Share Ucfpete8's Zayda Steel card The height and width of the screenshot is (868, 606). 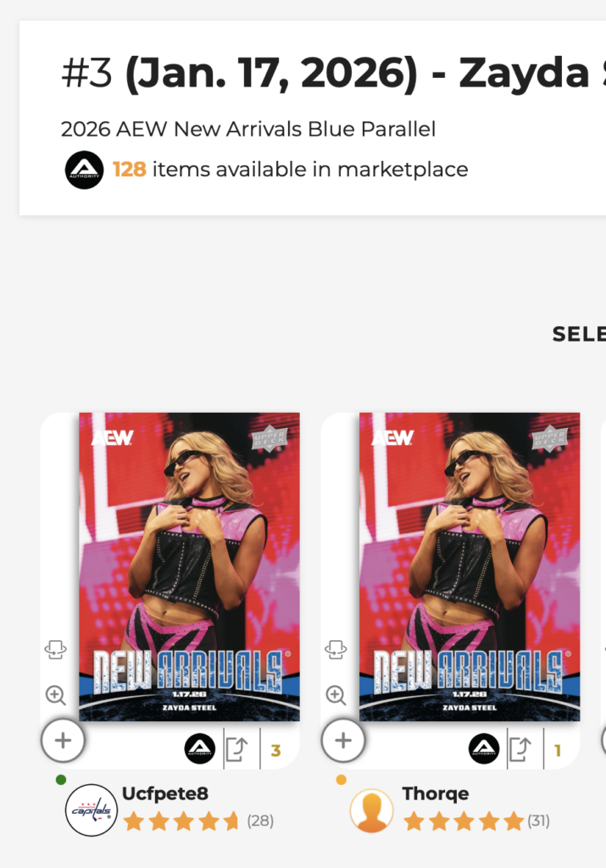pyautogui.click(x=236, y=749)
